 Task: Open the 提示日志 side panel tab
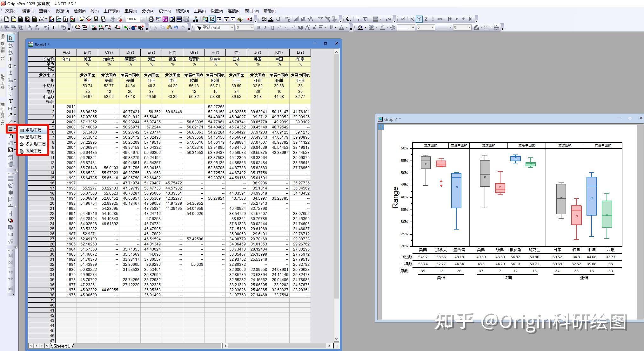tap(3, 113)
